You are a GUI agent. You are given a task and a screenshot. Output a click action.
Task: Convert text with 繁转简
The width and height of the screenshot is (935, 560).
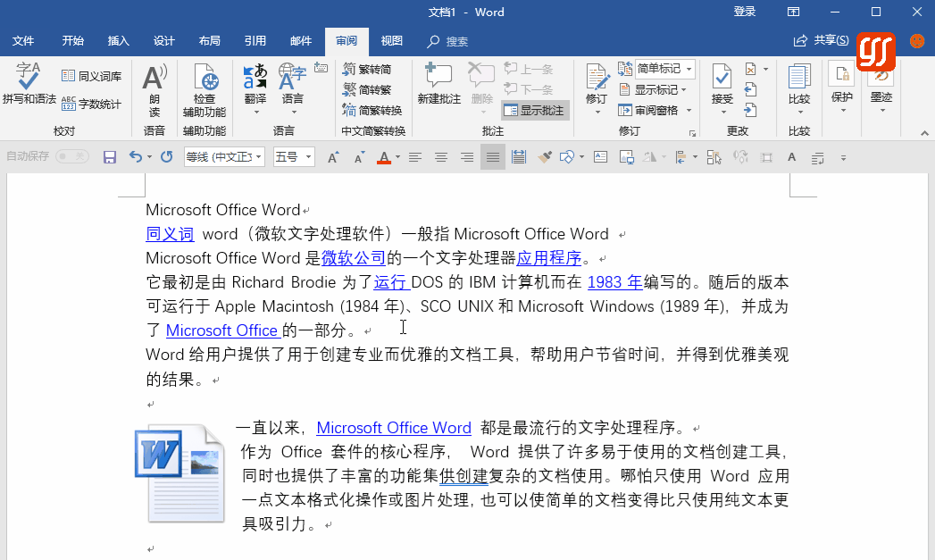pyautogui.click(x=367, y=69)
